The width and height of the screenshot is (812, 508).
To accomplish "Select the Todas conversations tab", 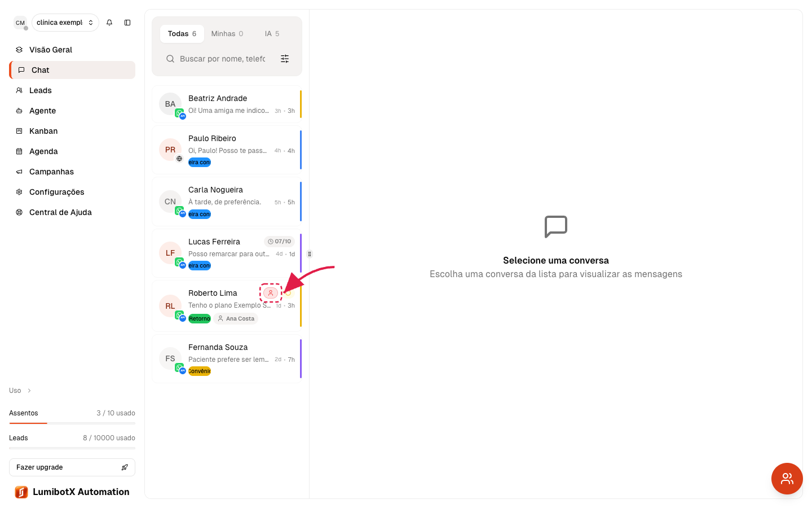I will coord(182,34).
